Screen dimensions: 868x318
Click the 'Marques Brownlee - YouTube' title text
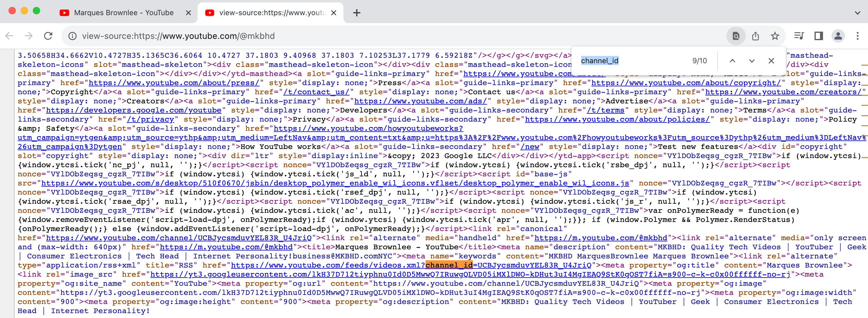(x=397, y=247)
